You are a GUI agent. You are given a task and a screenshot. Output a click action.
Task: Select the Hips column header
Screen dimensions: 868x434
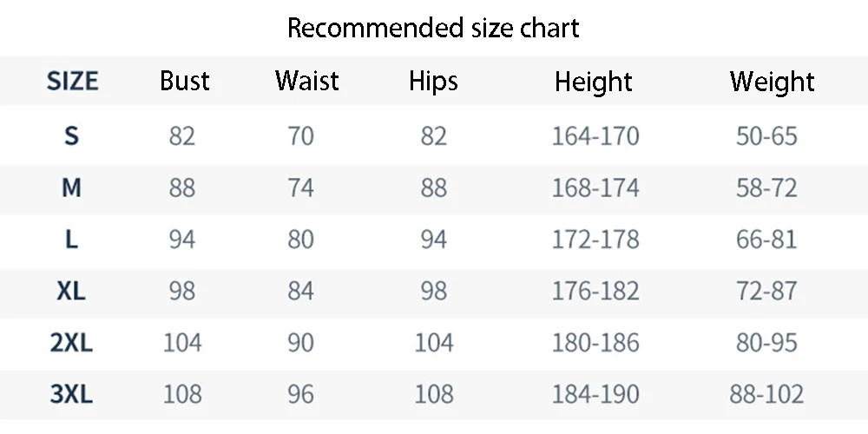pos(433,82)
